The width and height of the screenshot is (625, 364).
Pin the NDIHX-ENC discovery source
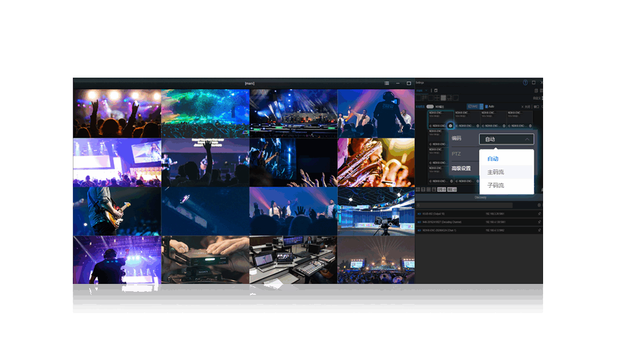(539, 231)
